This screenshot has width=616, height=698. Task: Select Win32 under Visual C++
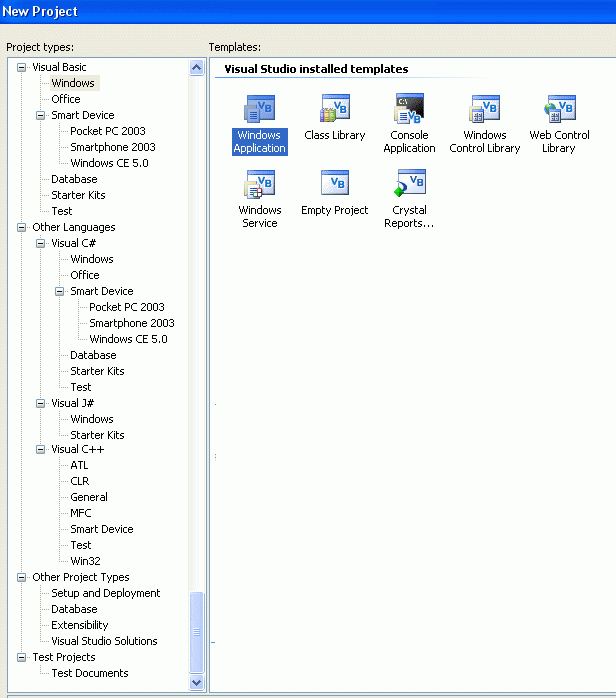point(85,561)
